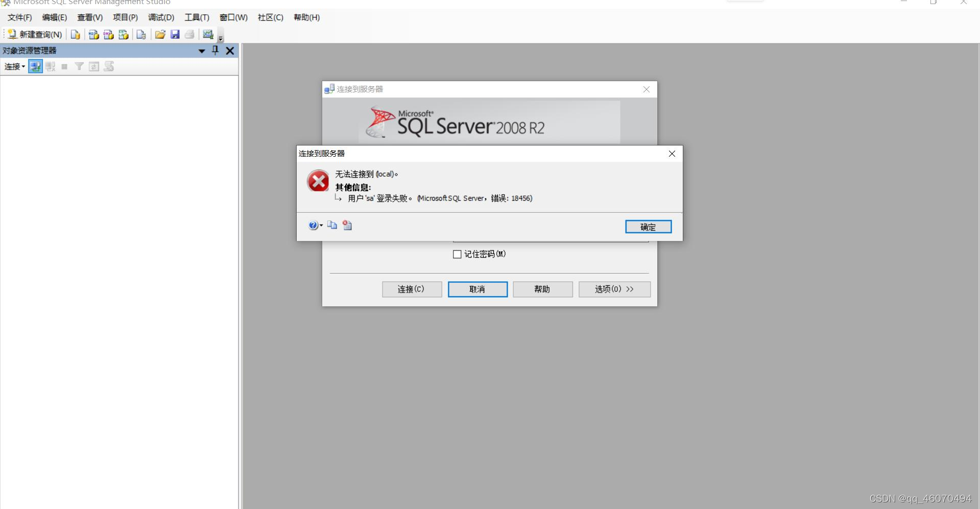Viewport: 980px width, 509px height.
Task: Open the 工具(T) menu
Action: click(197, 17)
